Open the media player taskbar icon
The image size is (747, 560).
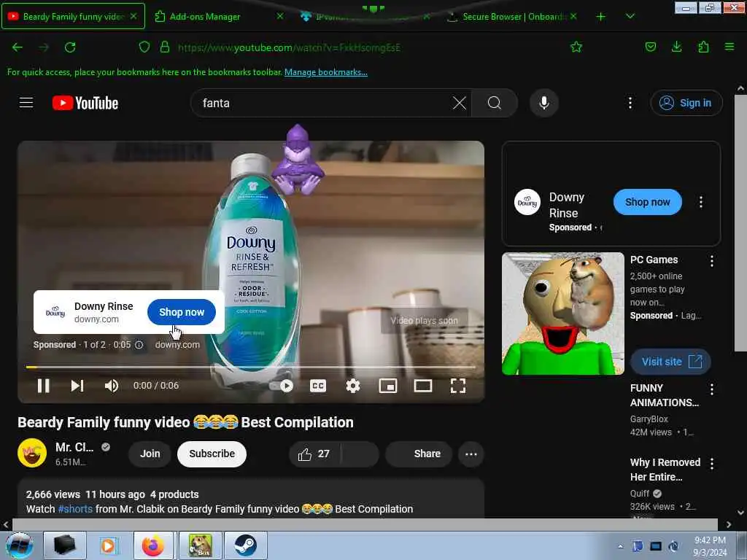[109, 545]
